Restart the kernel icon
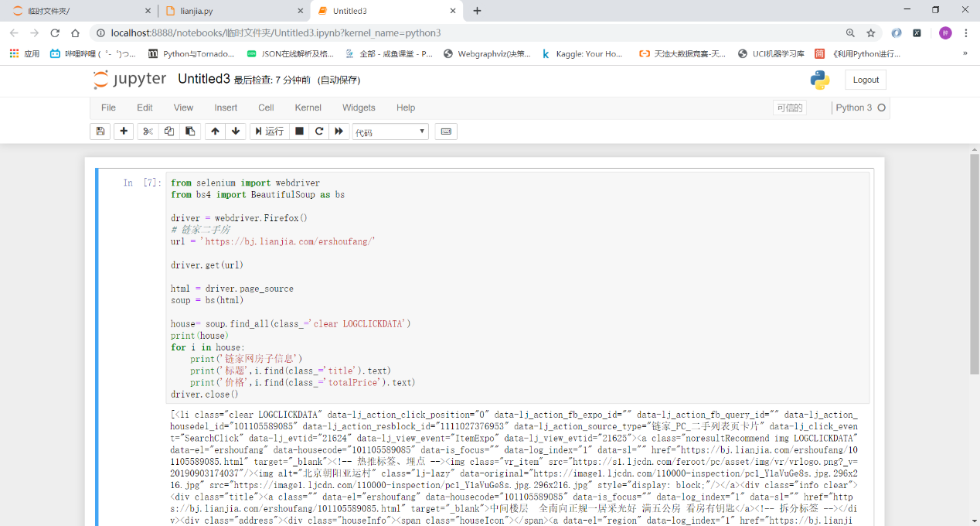 click(x=319, y=131)
